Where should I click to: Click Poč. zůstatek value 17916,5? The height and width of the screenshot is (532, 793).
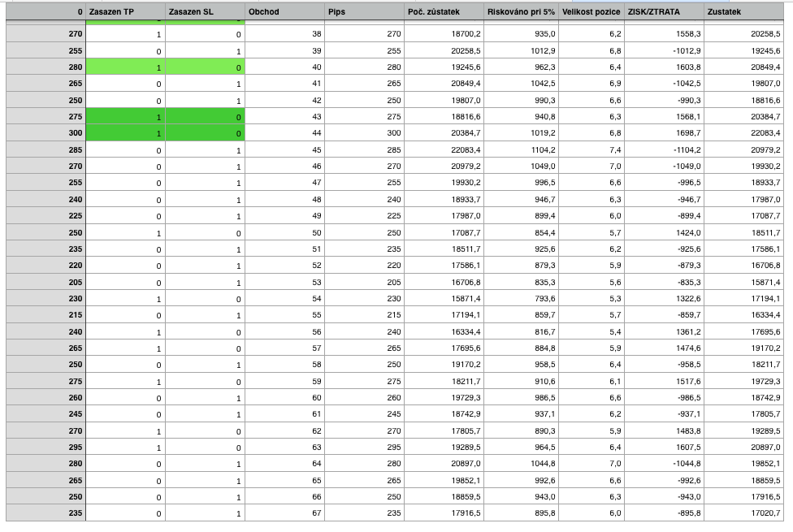[444, 513]
